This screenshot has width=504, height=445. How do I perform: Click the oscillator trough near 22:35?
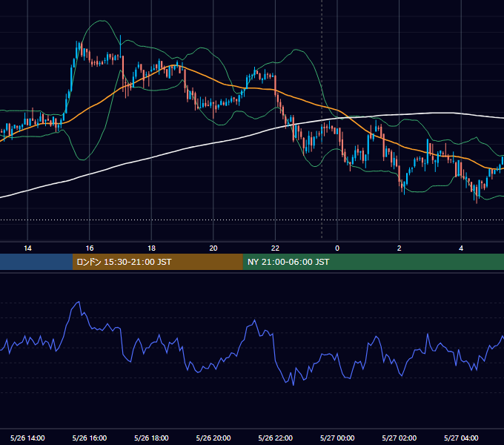[294, 384]
